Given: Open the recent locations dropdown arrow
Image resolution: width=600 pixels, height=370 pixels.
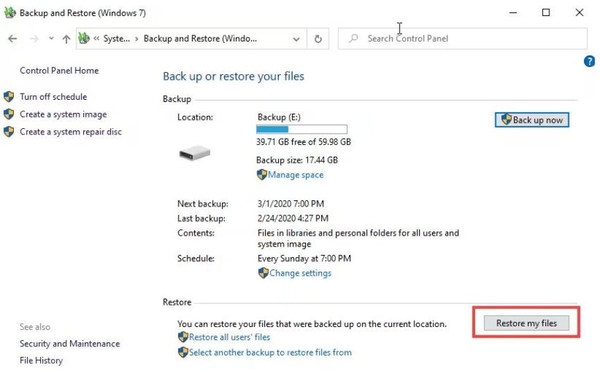Looking at the screenshot, I should click(x=51, y=38).
